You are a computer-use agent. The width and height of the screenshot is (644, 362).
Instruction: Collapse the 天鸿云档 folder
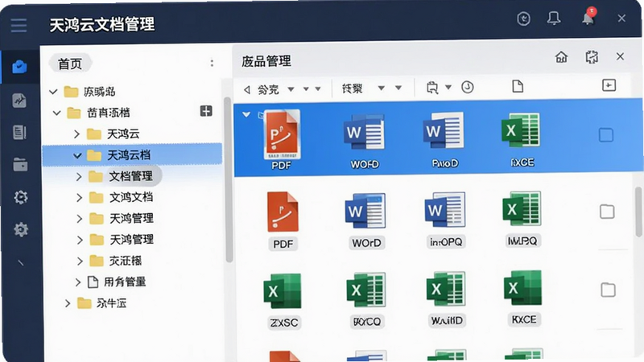point(77,155)
